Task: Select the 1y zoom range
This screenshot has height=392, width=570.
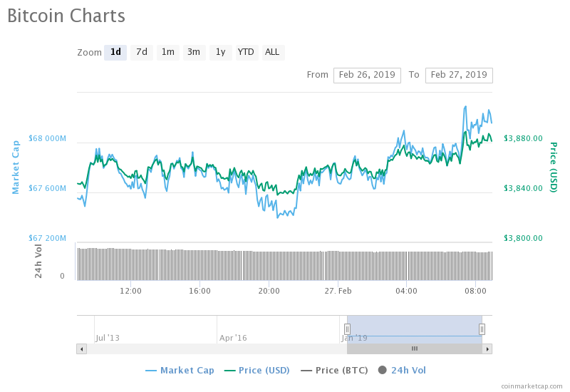Action: (x=221, y=52)
